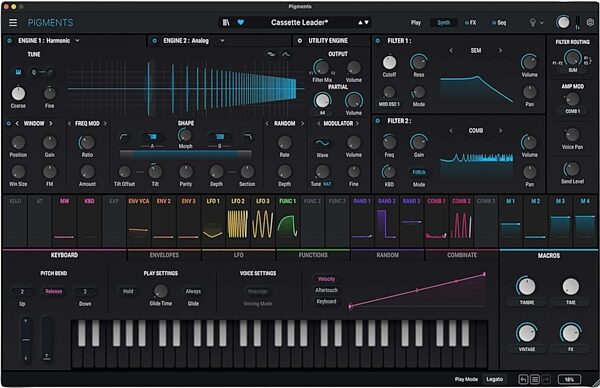This screenshot has height=388, width=600.
Task: Click the Redo arrow icon in footer
Action: coord(546,379)
